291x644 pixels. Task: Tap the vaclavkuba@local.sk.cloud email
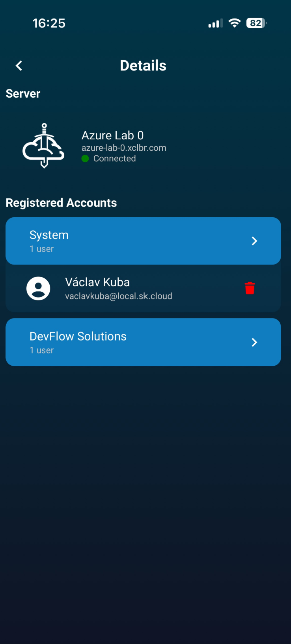pyautogui.click(x=119, y=296)
